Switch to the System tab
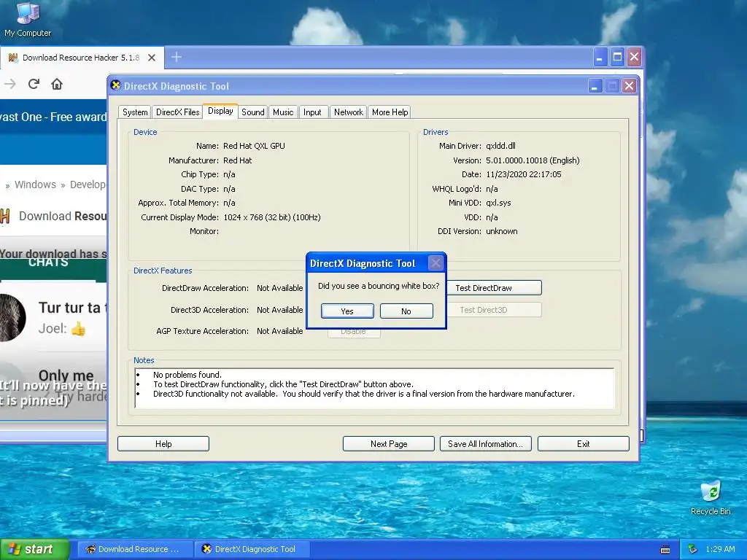 tap(135, 112)
